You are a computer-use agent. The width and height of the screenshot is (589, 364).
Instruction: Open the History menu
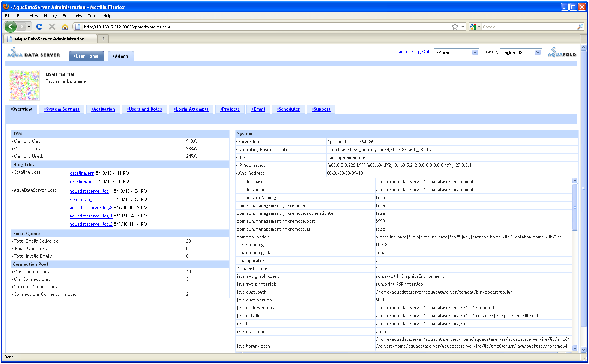pyautogui.click(x=50, y=16)
